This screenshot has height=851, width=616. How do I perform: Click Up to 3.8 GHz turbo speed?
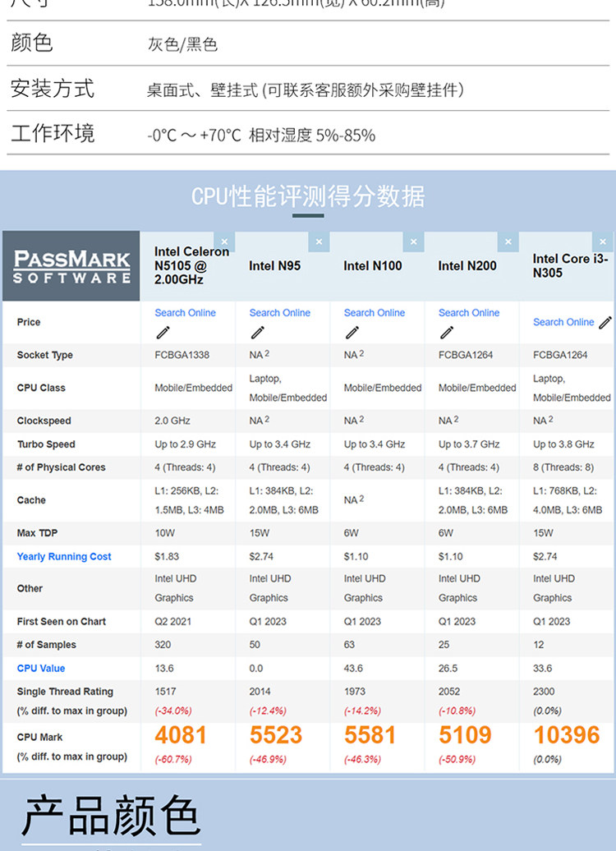(x=563, y=444)
